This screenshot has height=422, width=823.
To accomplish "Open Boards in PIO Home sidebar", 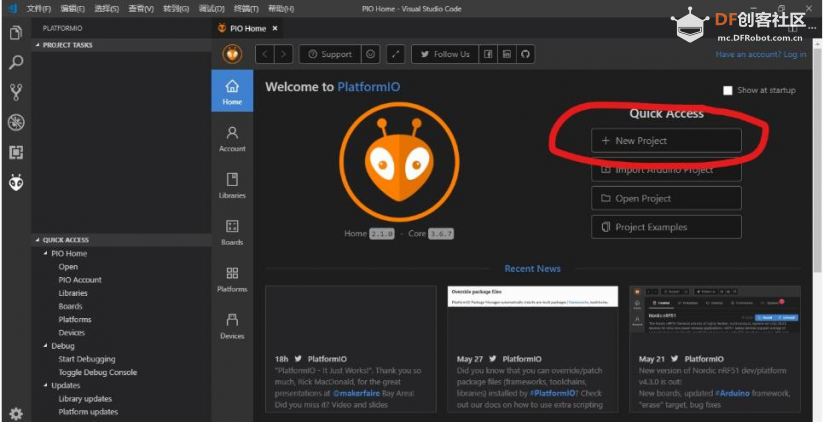I will (x=232, y=232).
